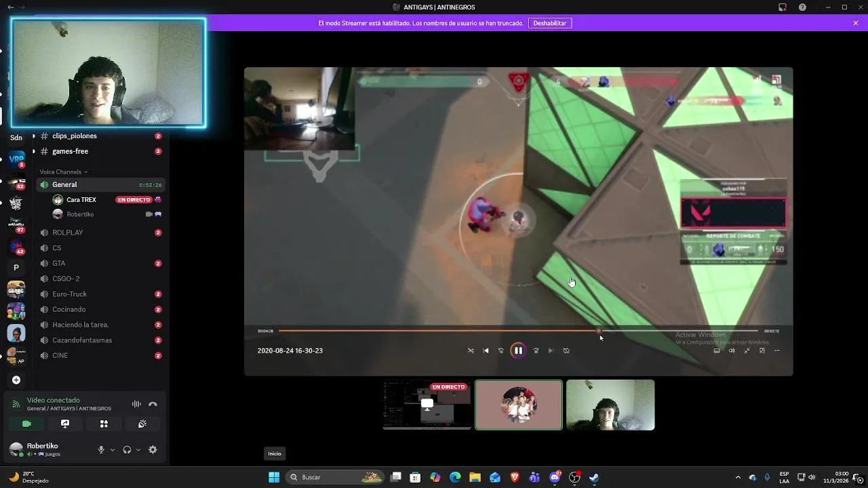Select the EN DIRECTO stream thumbnail

point(427,405)
